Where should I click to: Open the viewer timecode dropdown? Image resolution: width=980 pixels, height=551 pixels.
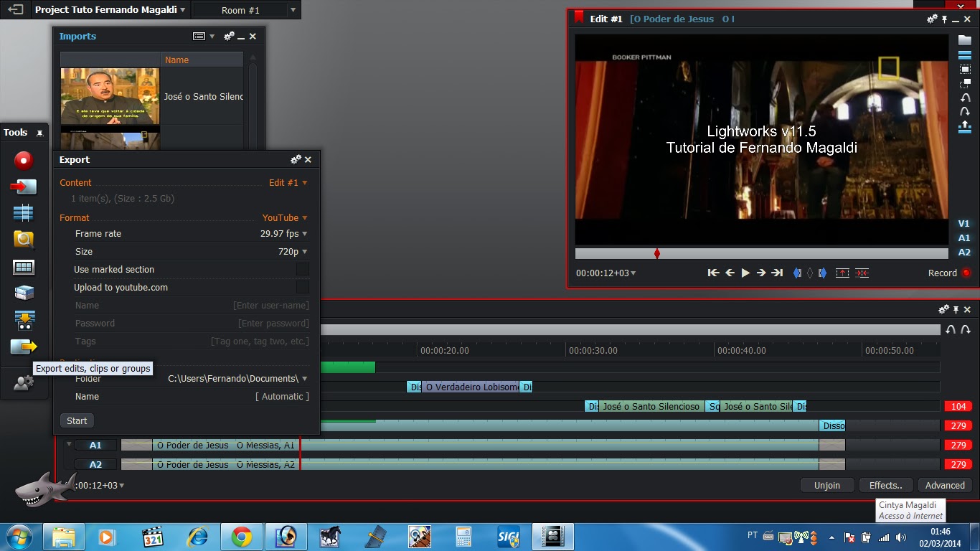606,273
